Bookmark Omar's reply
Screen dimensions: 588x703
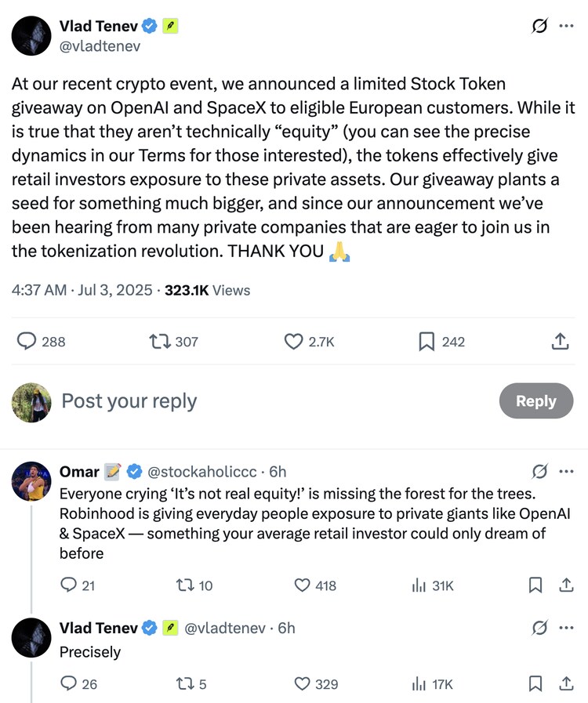point(535,585)
